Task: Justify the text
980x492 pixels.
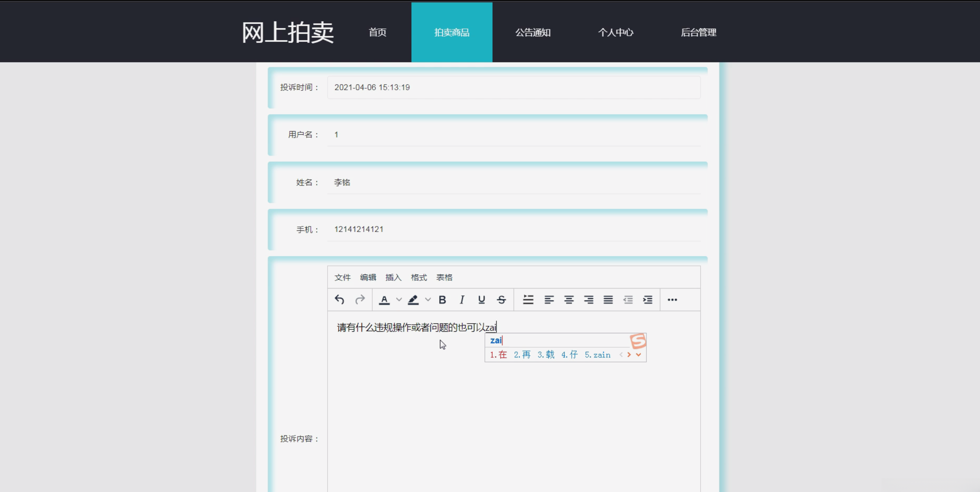Action: coord(608,300)
